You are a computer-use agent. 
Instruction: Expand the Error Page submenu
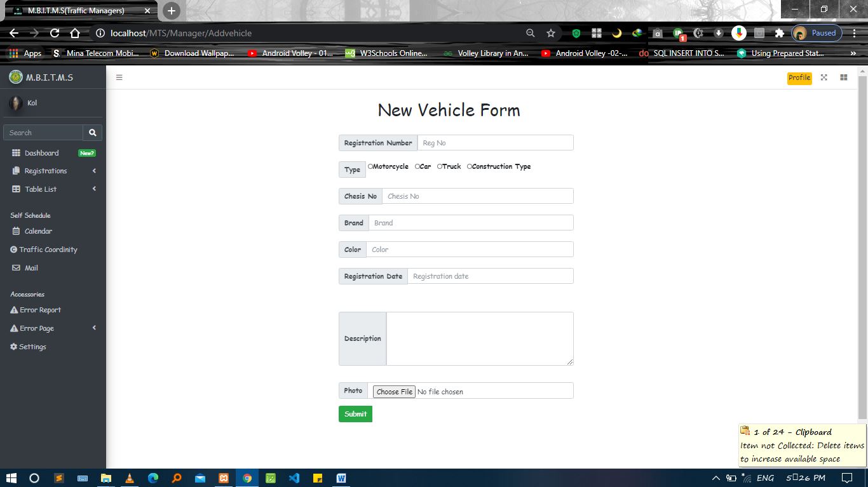coord(37,328)
